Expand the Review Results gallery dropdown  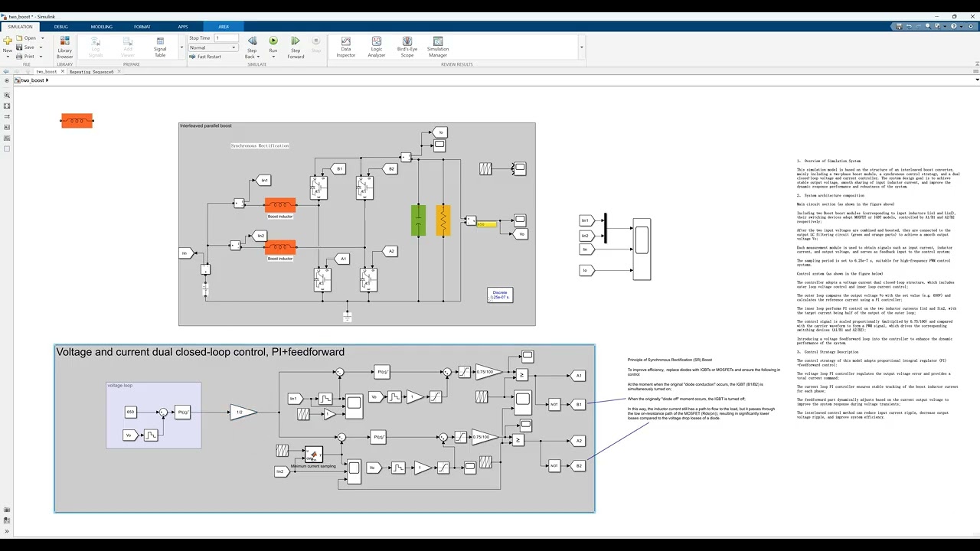[x=581, y=47]
